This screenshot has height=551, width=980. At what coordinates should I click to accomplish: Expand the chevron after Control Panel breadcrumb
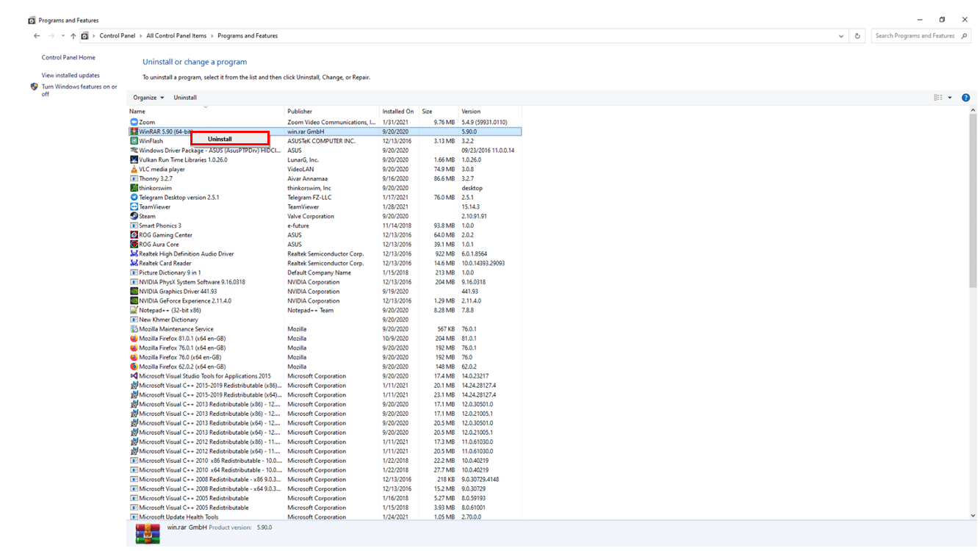click(140, 36)
